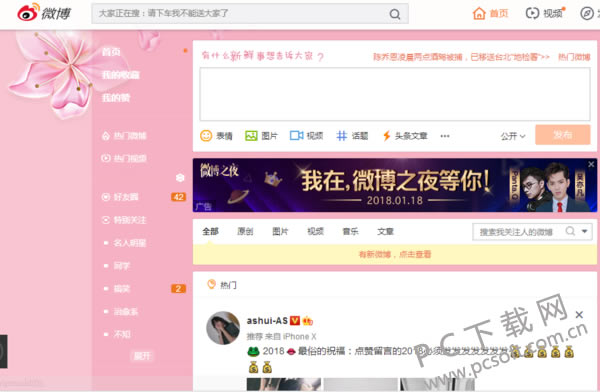Open the ashui-AS username link

[x=267, y=321]
